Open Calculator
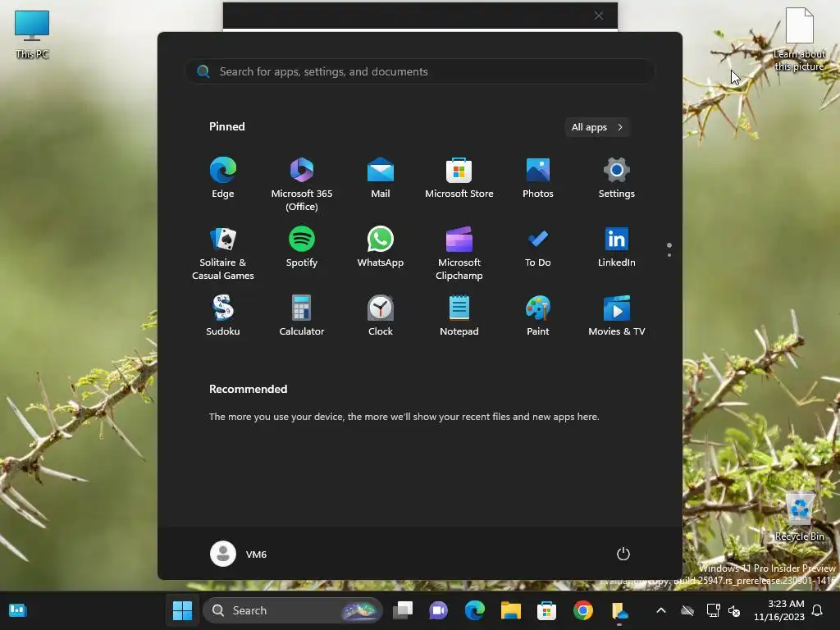The image size is (840, 630). pyautogui.click(x=302, y=316)
